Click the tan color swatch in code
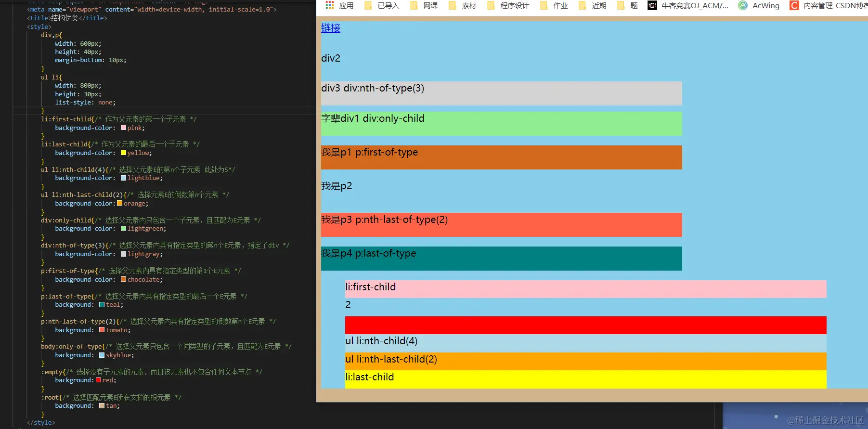868x429 pixels. [102, 405]
